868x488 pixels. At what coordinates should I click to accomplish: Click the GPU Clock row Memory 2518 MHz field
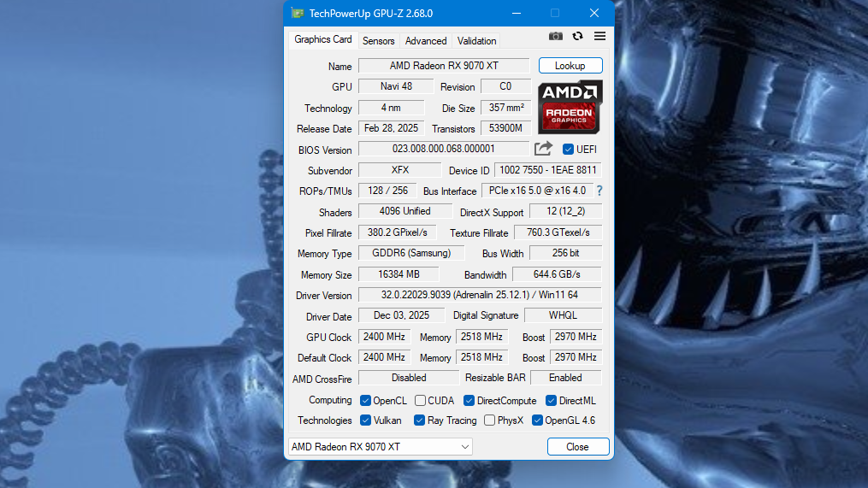point(481,337)
